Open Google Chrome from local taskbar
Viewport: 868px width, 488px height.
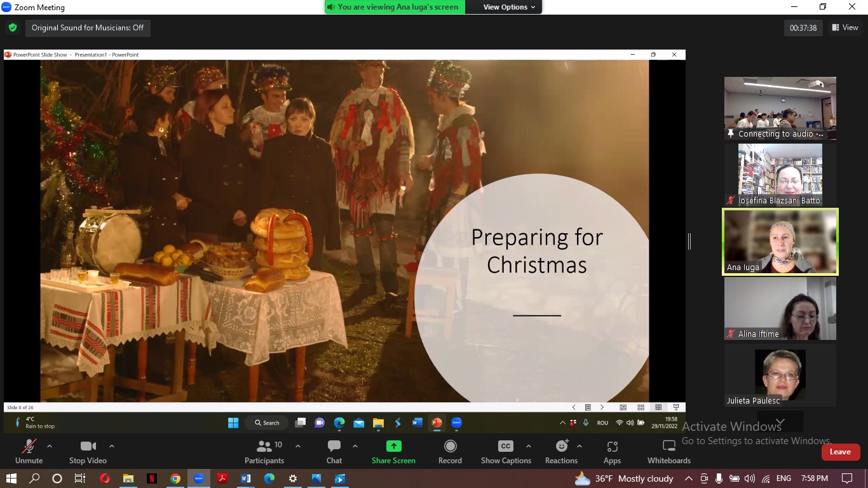(175, 478)
